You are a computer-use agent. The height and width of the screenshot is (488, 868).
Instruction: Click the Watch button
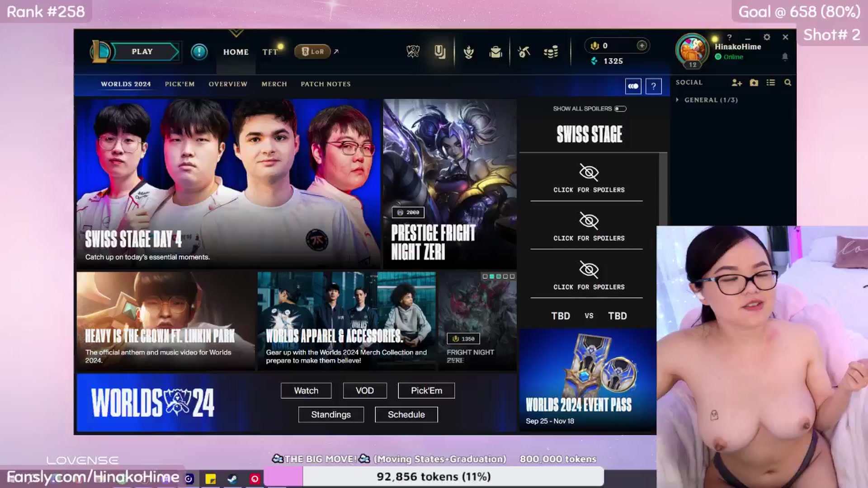pyautogui.click(x=306, y=390)
